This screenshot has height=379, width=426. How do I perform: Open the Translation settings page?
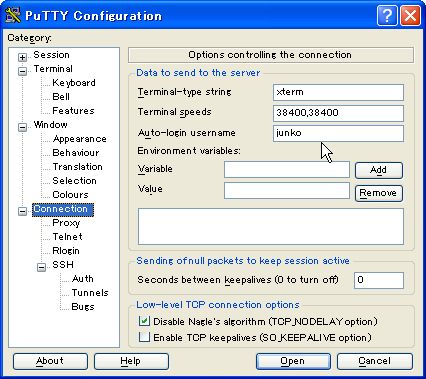77,167
